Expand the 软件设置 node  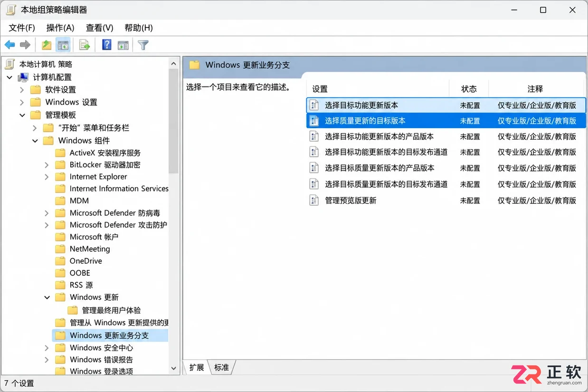click(x=22, y=89)
